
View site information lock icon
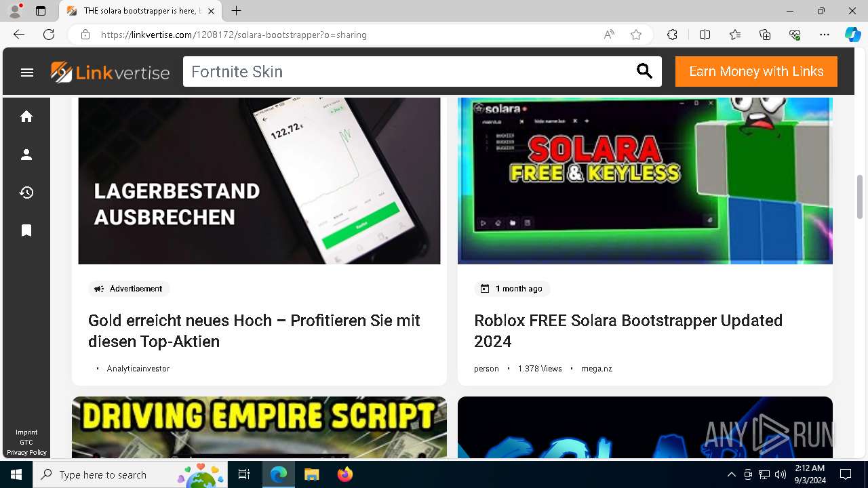[x=85, y=35]
